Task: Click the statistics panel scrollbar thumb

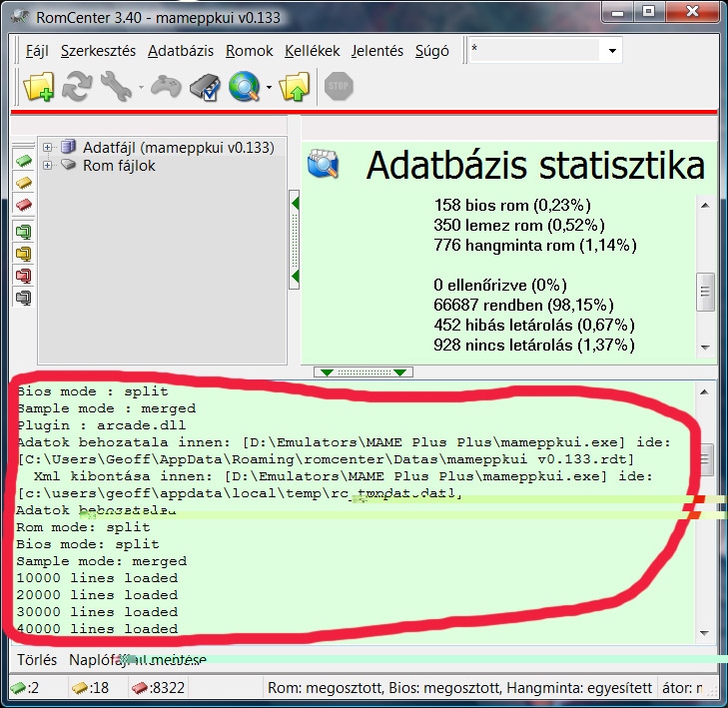Action: click(x=705, y=292)
